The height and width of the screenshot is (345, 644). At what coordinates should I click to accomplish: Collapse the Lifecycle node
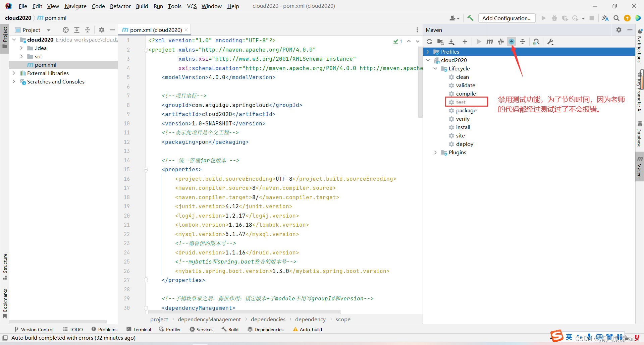(x=435, y=68)
